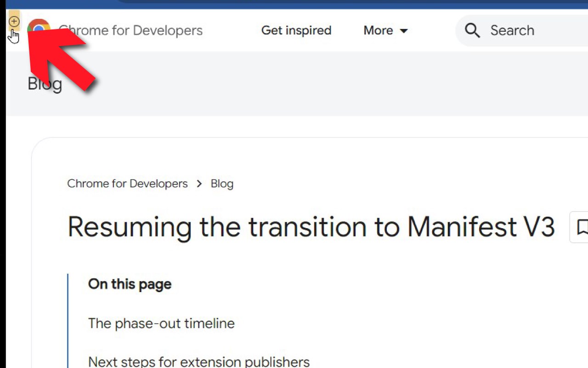Click the Resuming the transition article title
This screenshot has width=588, height=368.
[311, 227]
